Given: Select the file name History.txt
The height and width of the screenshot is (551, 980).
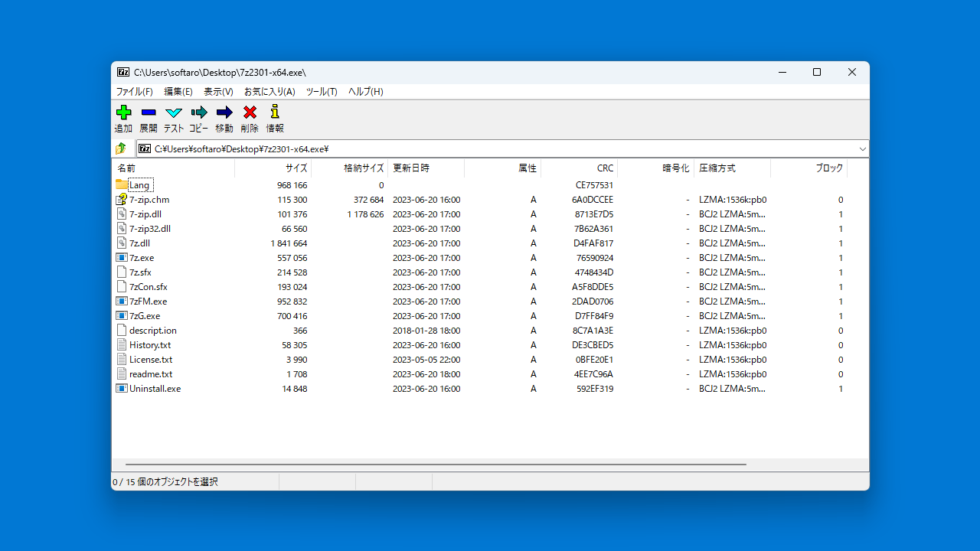Looking at the screenshot, I should (150, 345).
